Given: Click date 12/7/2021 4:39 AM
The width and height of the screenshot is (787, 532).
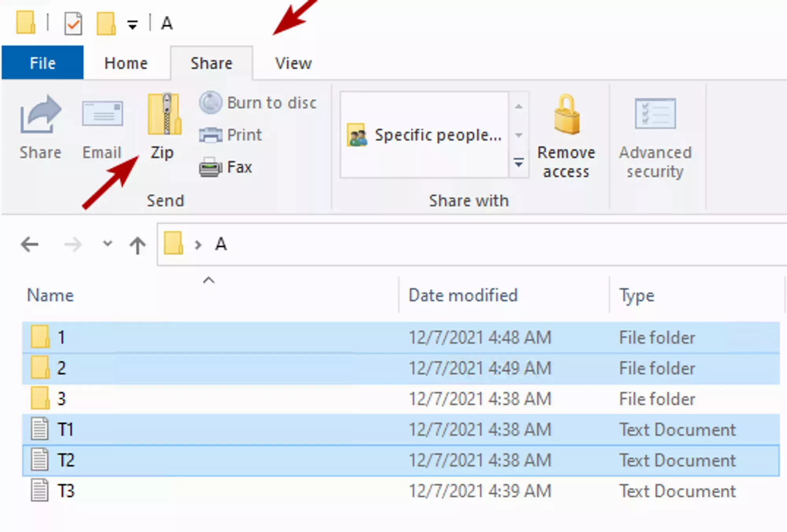Looking at the screenshot, I should pyautogui.click(x=480, y=491).
